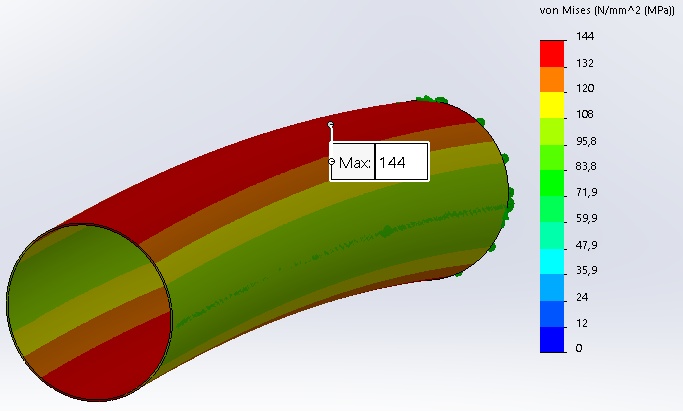
Task: Click the legend value 95,8
Action: [586, 141]
